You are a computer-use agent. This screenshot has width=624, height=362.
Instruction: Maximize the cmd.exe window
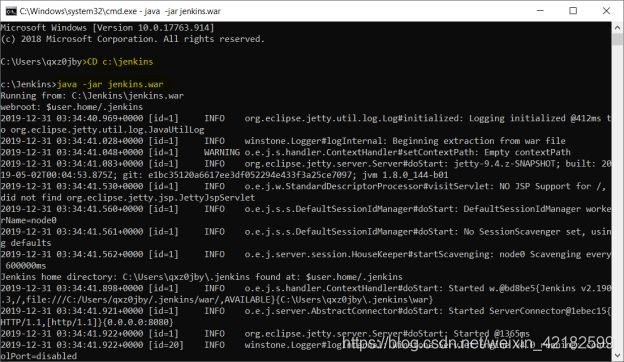tap(573, 11)
